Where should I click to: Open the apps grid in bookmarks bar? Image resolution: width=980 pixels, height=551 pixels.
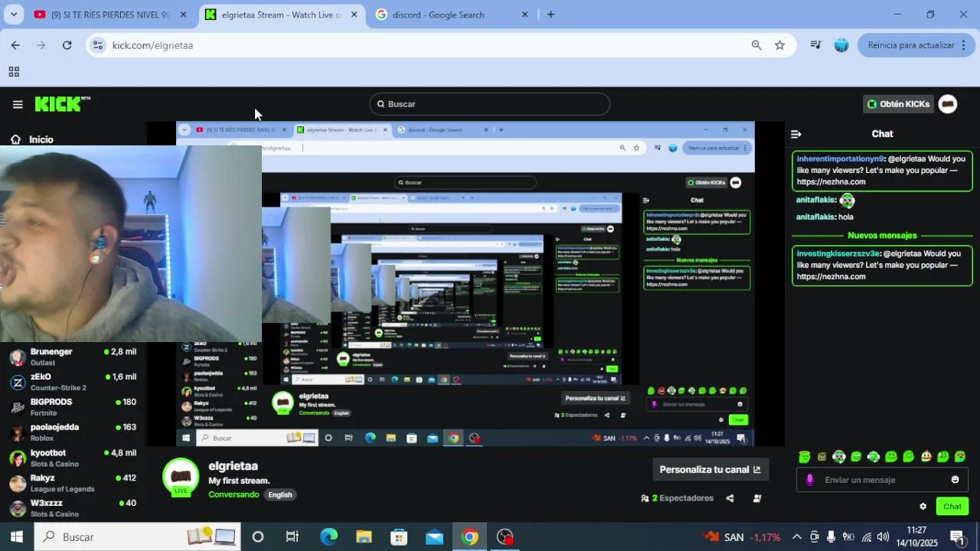click(x=14, y=72)
